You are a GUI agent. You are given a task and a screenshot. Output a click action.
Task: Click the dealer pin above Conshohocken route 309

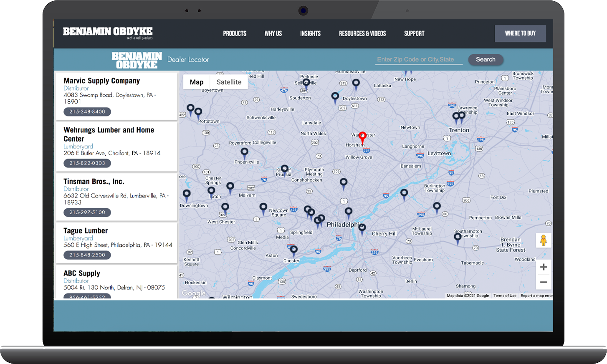pos(344,184)
